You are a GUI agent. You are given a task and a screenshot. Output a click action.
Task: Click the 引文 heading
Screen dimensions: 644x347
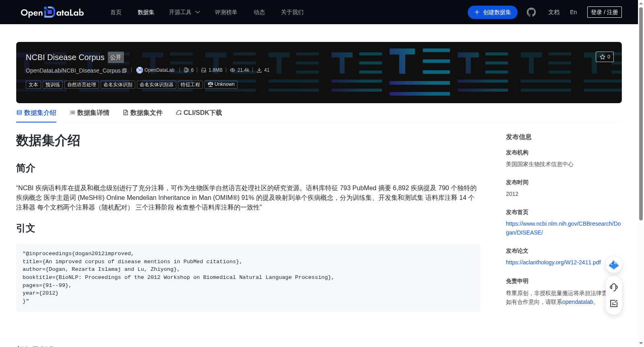[x=26, y=228]
